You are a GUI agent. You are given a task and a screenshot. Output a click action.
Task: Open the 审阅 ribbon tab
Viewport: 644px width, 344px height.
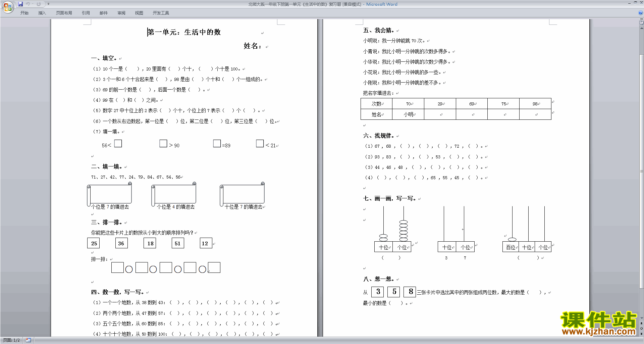coord(121,13)
